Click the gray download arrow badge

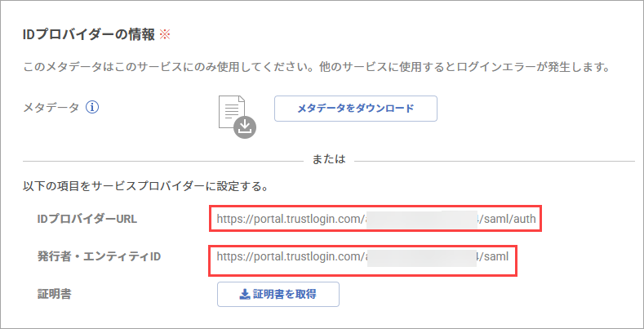tap(245, 127)
